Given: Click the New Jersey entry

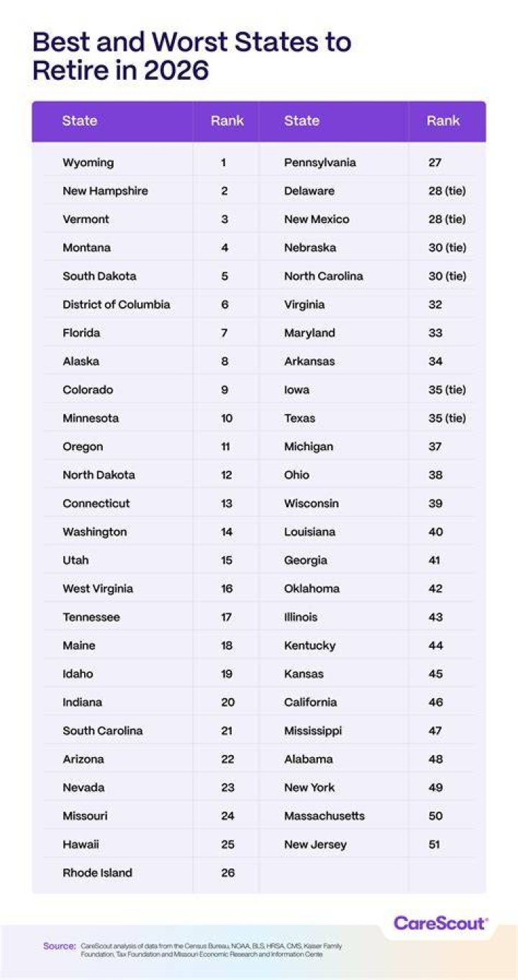Looking at the screenshot, I should [315, 844].
